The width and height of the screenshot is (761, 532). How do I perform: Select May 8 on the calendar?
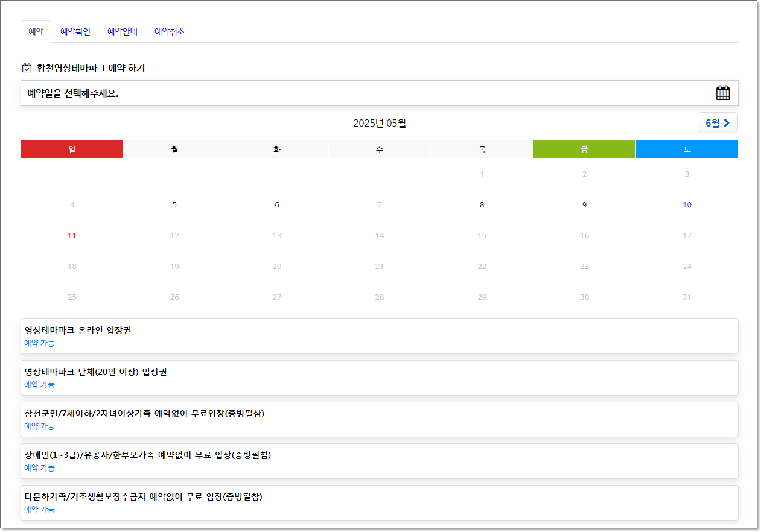tap(482, 205)
